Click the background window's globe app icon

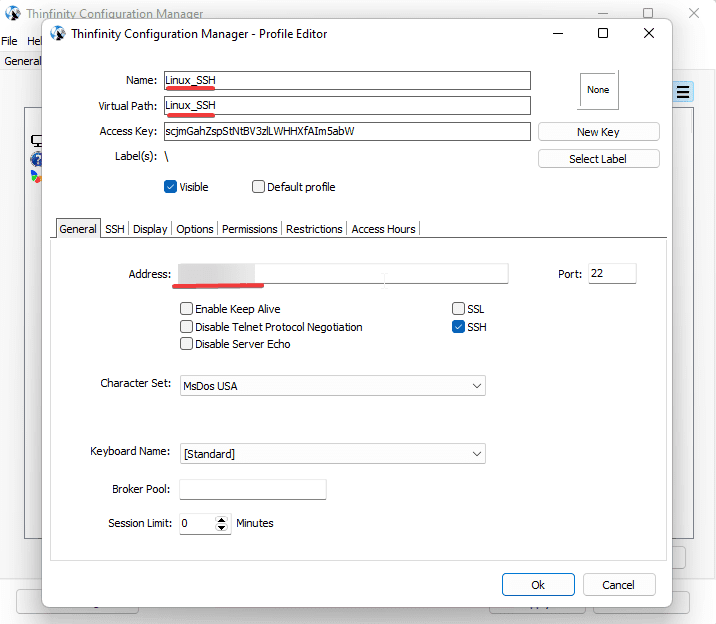[x=13, y=13]
